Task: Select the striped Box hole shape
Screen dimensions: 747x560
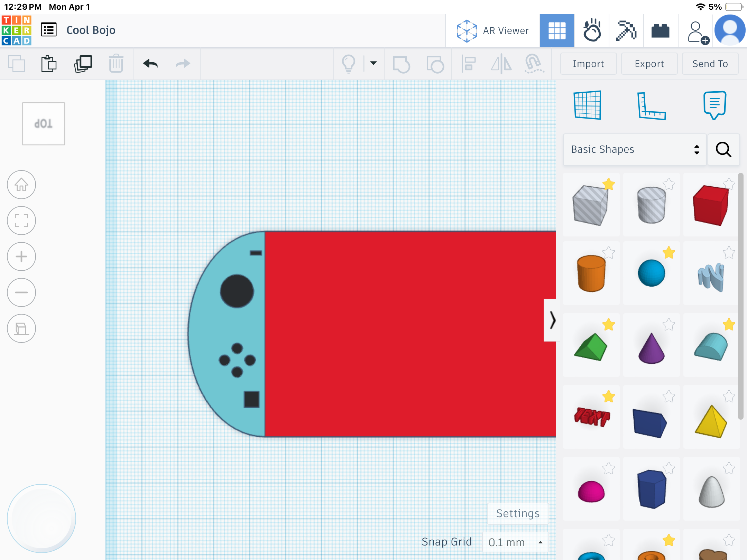Action: [590, 205]
